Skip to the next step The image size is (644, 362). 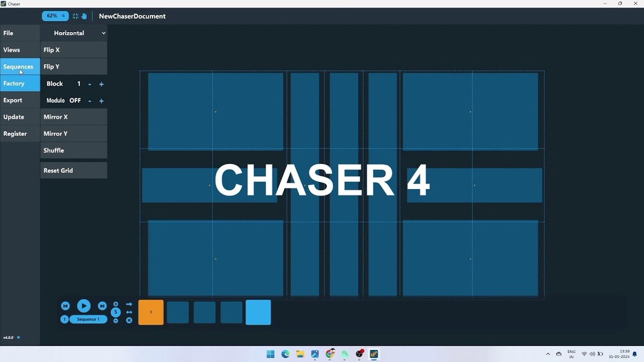103,306
